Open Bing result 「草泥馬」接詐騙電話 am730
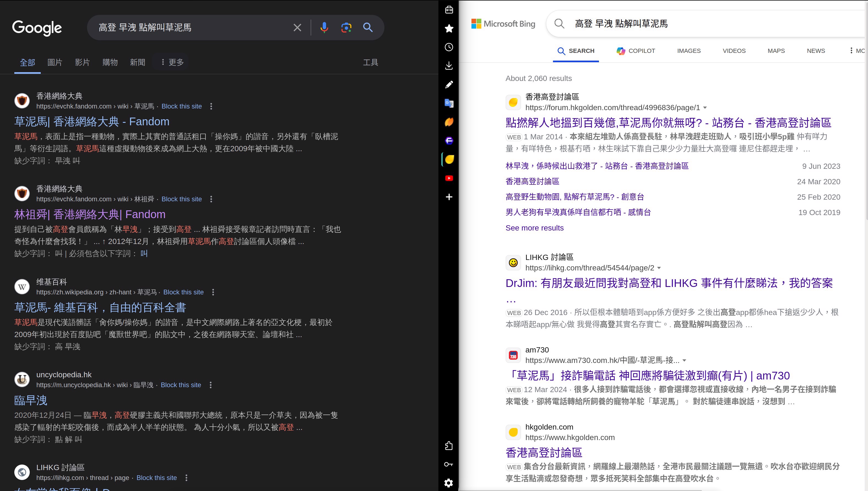This screenshot has height=491, width=868. tap(647, 376)
